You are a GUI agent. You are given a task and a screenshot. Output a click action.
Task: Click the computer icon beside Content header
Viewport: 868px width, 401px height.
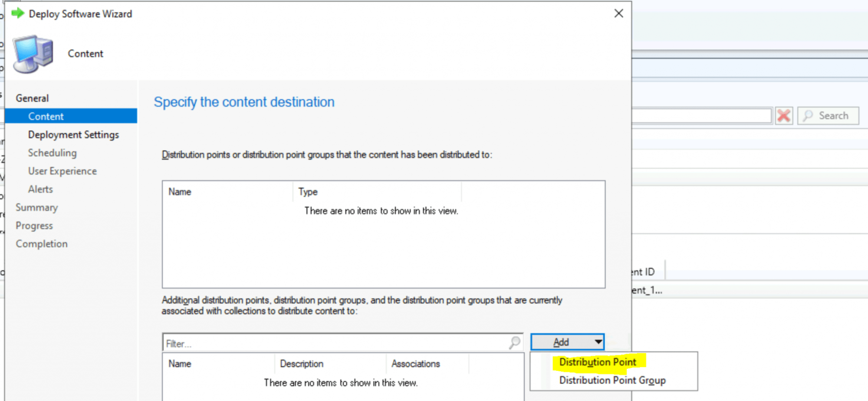(31, 52)
